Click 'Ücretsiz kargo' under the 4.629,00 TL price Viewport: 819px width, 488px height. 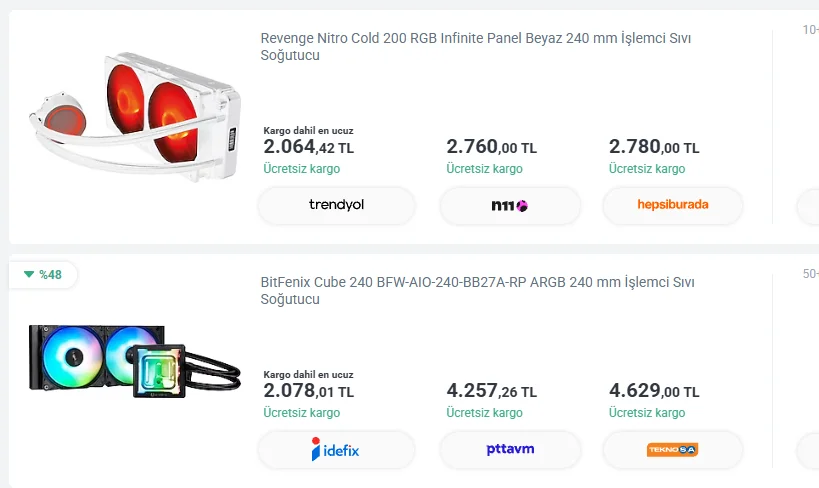point(647,413)
